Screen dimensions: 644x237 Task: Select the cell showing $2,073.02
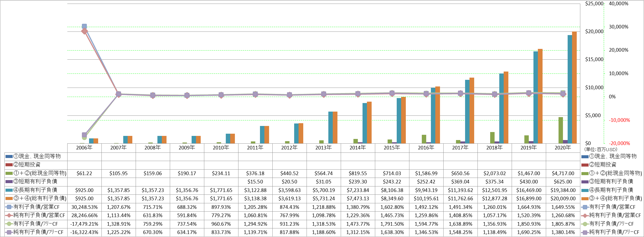coord(495,173)
